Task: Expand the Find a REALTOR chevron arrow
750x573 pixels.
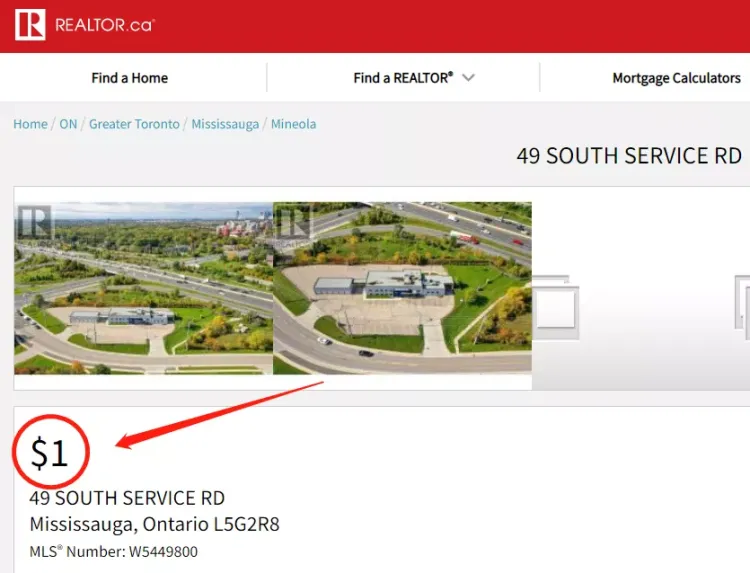Action: [468, 77]
